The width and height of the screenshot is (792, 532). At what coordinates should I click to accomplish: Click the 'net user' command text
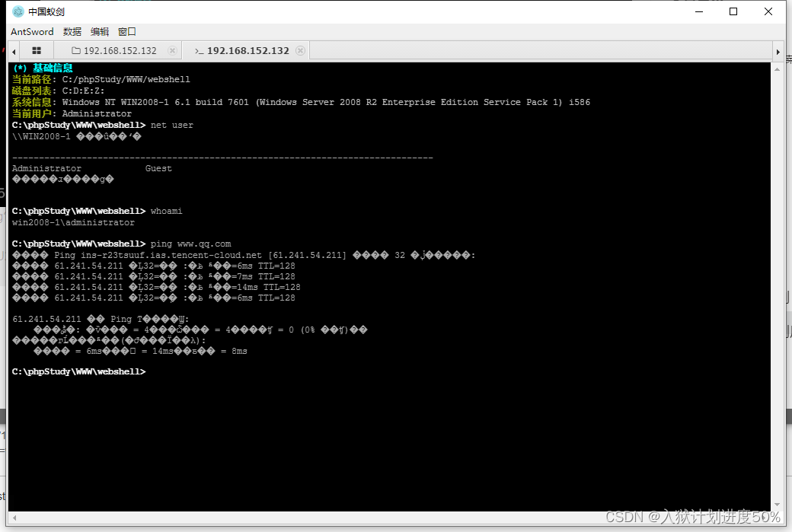point(172,125)
